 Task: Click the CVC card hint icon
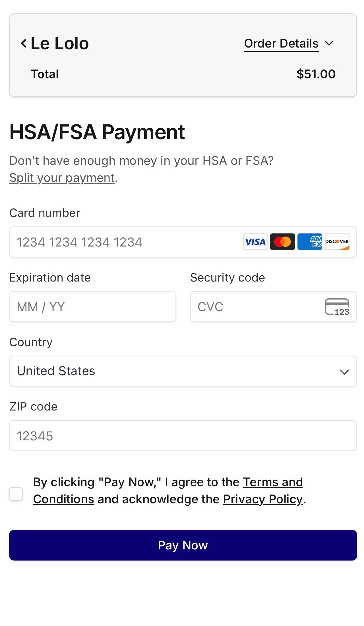337,307
